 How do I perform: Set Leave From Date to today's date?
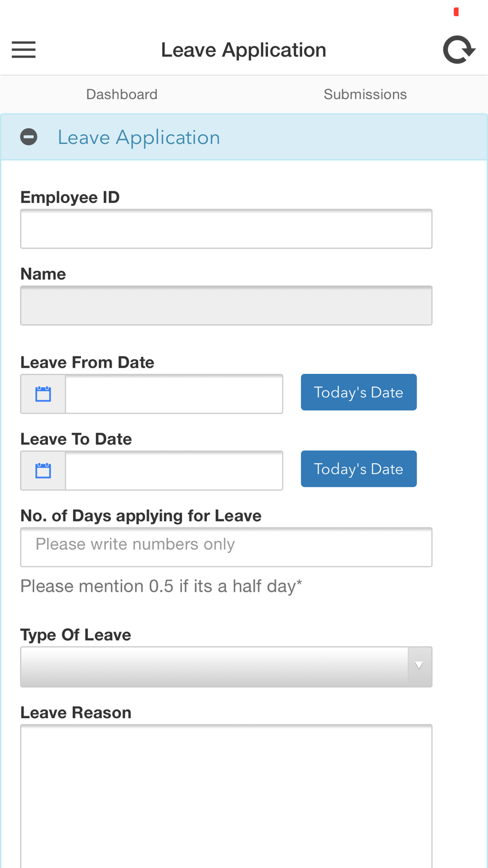coord(359,392)
